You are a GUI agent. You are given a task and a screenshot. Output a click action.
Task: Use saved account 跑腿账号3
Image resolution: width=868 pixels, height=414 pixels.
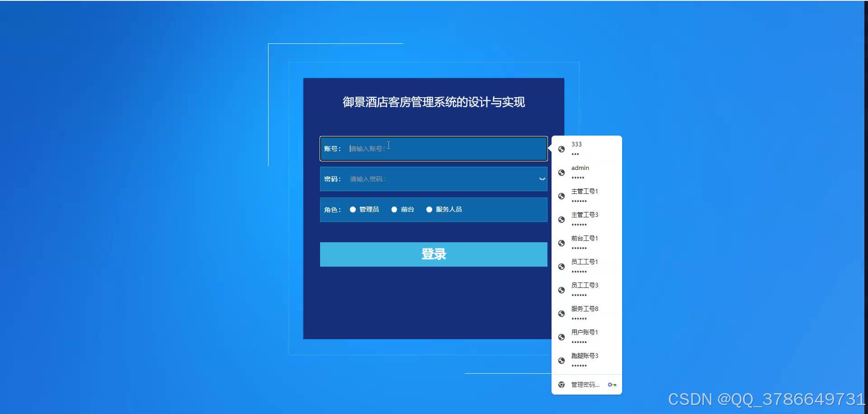[587, 361]
